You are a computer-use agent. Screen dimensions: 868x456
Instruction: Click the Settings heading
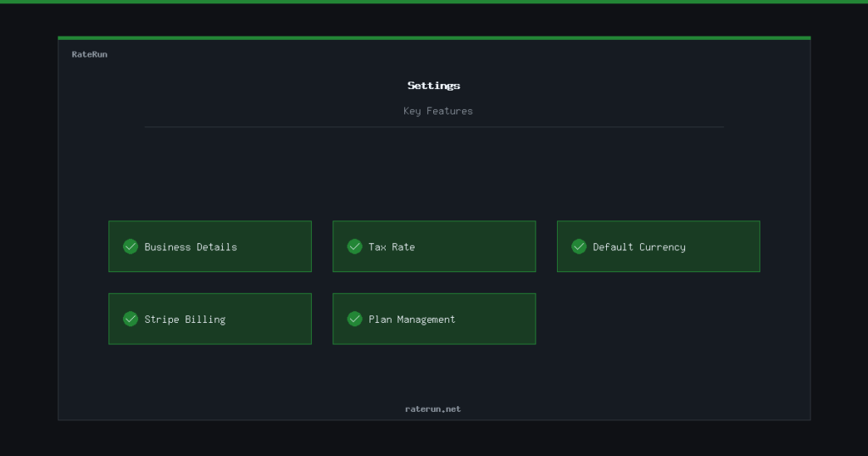point(434,86)
